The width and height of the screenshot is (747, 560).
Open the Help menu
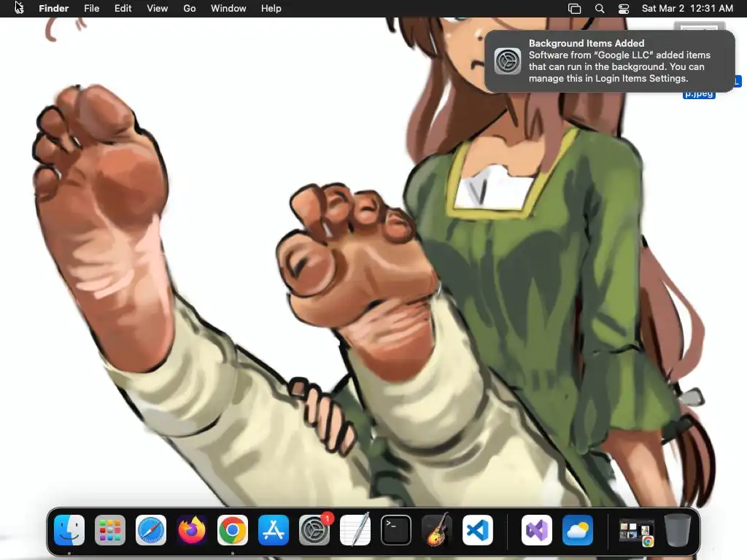[x=271, y=9]
